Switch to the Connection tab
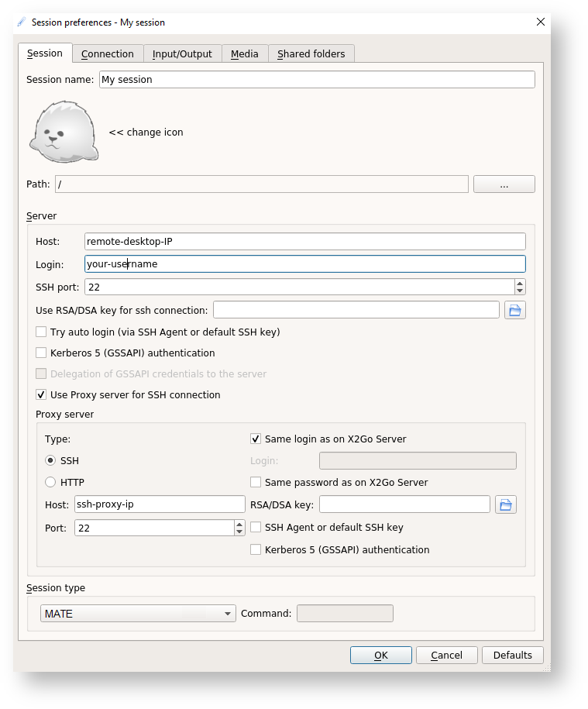This screenshot has height=709, width=588. (107, 53)
